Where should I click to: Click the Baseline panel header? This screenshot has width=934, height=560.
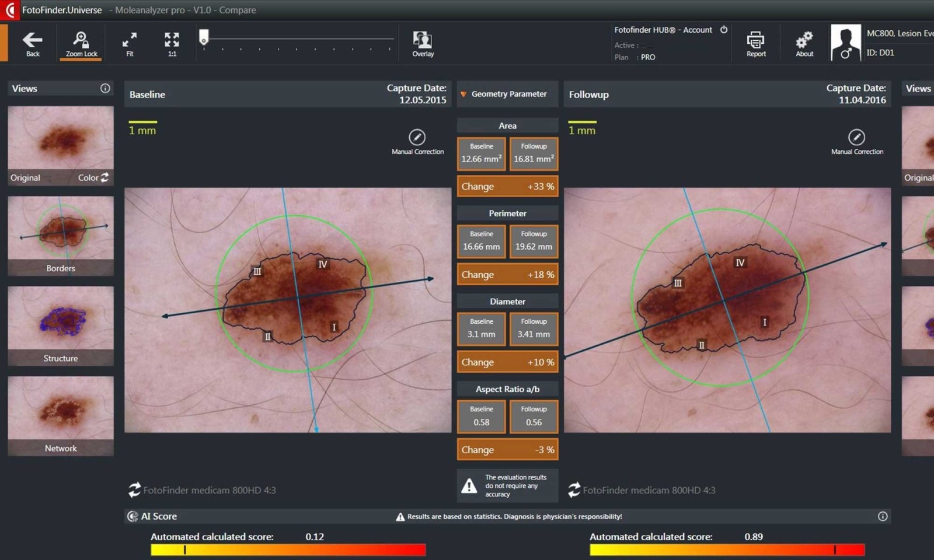(x=288, y=94)
